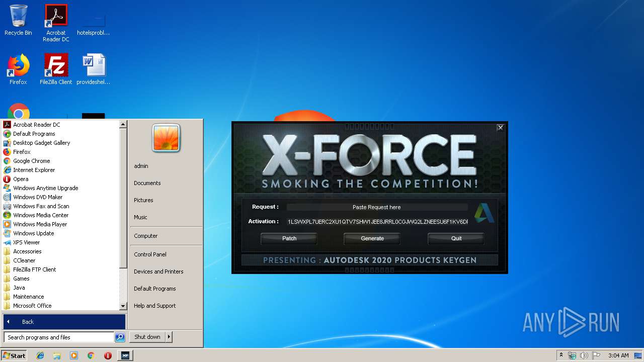This screenshot has height=362, width=644.
Task: Open Devices and Printers
Action: click(x=158, y=271)
